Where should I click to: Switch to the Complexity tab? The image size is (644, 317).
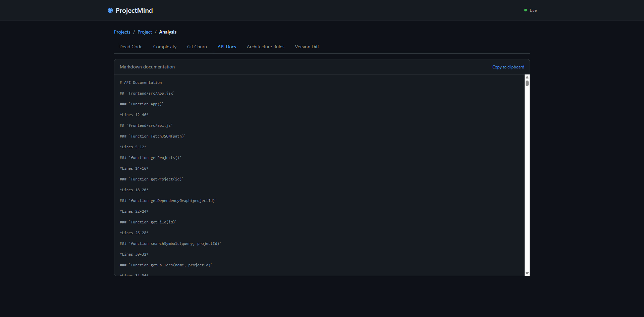165,47
